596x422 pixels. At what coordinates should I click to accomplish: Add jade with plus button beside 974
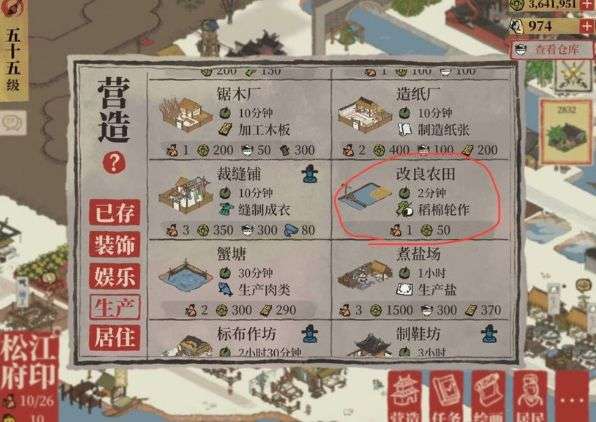tap(587, 27)
